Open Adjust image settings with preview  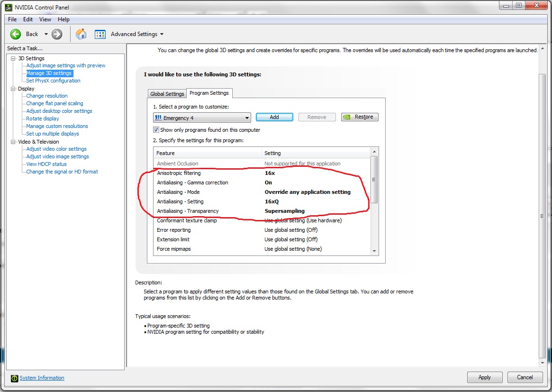point(66,65)
